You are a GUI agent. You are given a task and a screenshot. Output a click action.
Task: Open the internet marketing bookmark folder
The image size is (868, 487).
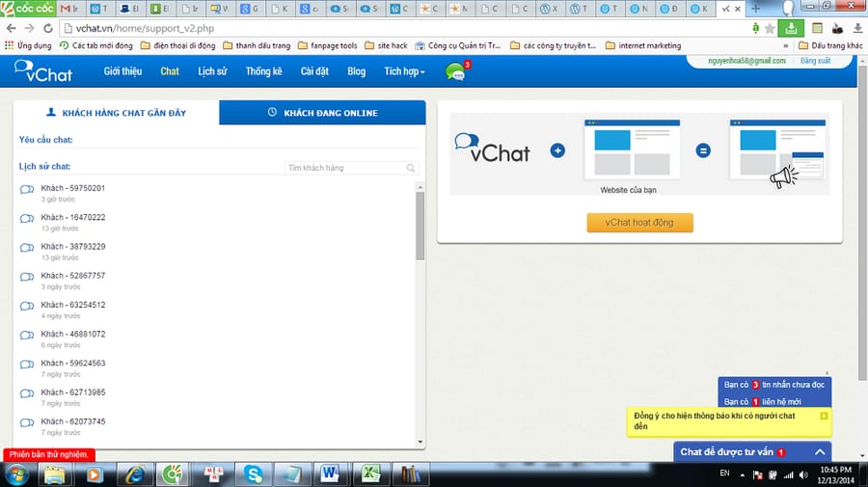click(x=643, y=46)
